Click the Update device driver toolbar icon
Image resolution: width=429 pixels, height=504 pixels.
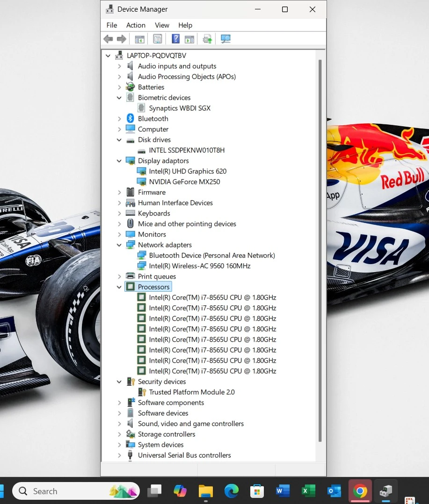pyautogui.click(x=207, y=39)
